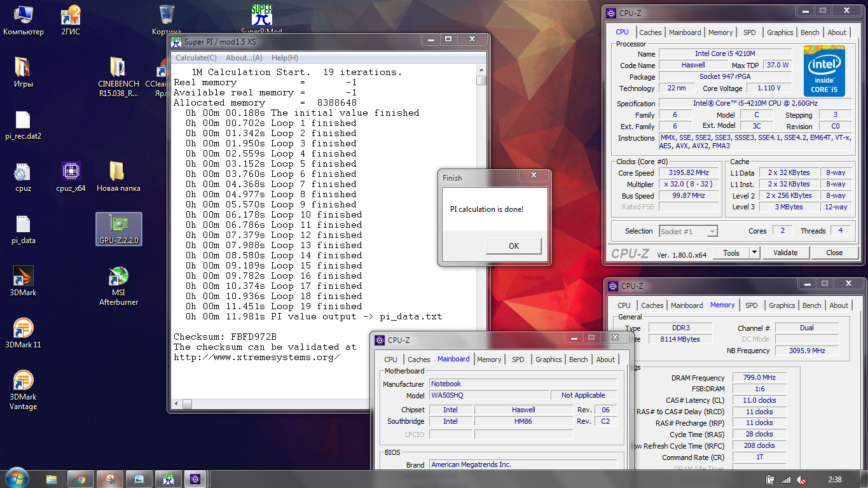Image resolution: width=868 pixels, height=488 pixels.
Task: Open the About...(A) menu in Super PI
Action: click(244, 58)
